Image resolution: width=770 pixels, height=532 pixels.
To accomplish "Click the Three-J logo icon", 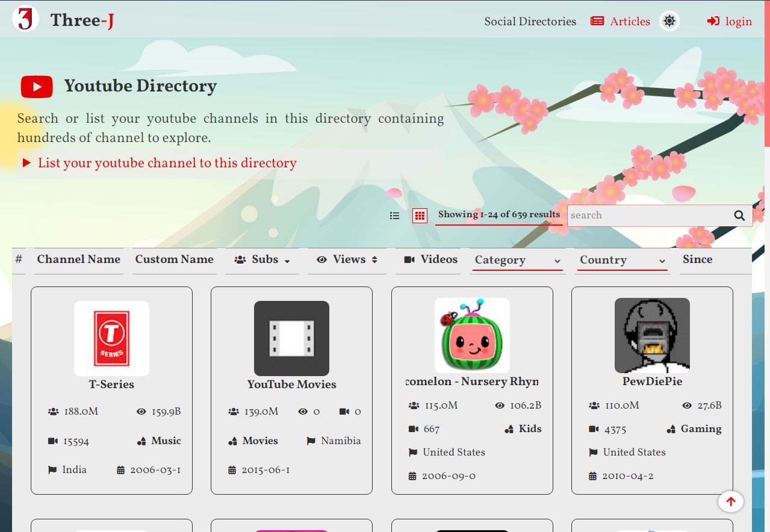I will [x=25, y=19].
